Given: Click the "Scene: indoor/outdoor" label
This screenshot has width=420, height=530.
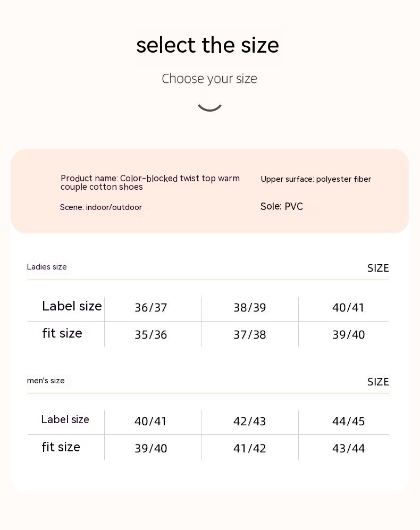Looking at the screenshot, I should pos(101,207).
